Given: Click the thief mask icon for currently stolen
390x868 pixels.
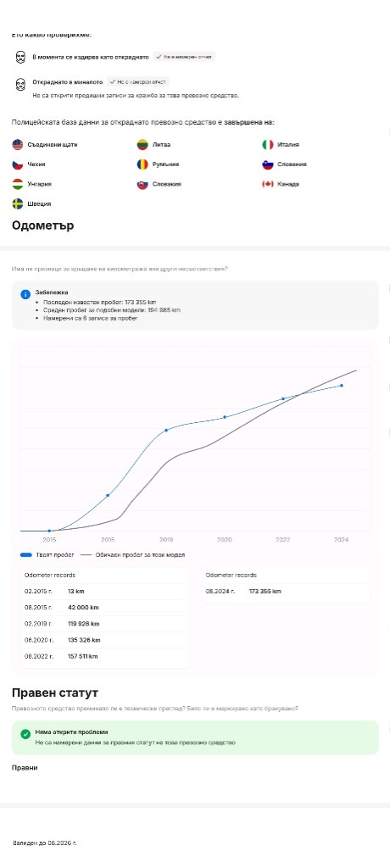Looking at the screenshot, I should (x=20, y=57).
